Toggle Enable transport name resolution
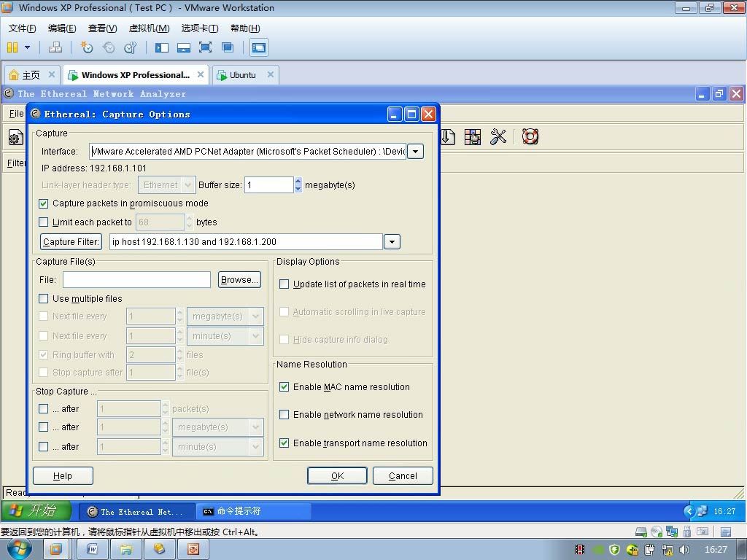This screenshot has width=747, height=560. point(284,443)
